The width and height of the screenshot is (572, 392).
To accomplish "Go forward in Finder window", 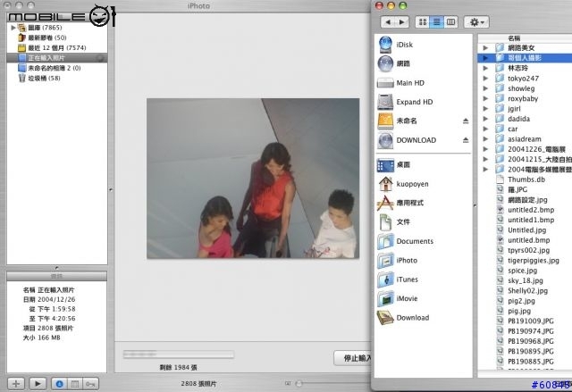I will [x=401, y=22].
